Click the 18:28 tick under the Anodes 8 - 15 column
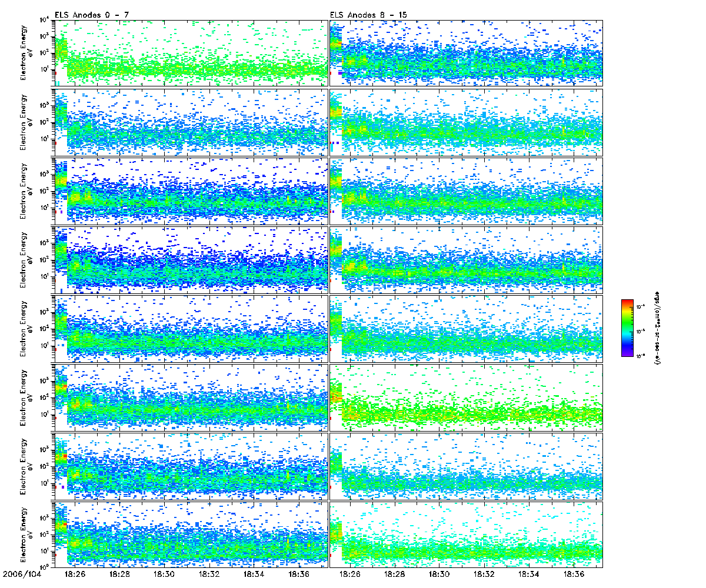 click(395, 573)
